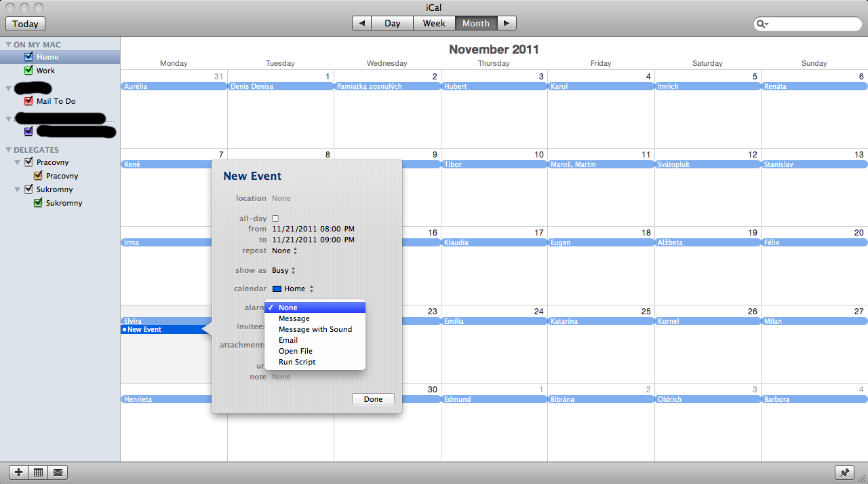The width and height of the screenshot is (868, 484).
Task: Click the blue Home calendar color swatch
Action: (277, 288)
